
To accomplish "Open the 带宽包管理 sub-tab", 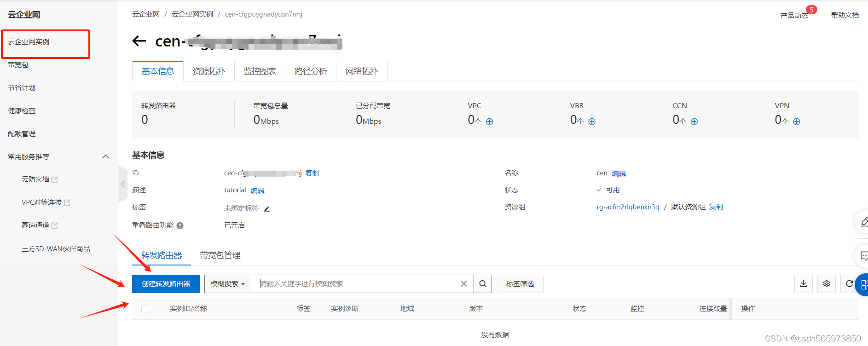I will pos(220,255).
